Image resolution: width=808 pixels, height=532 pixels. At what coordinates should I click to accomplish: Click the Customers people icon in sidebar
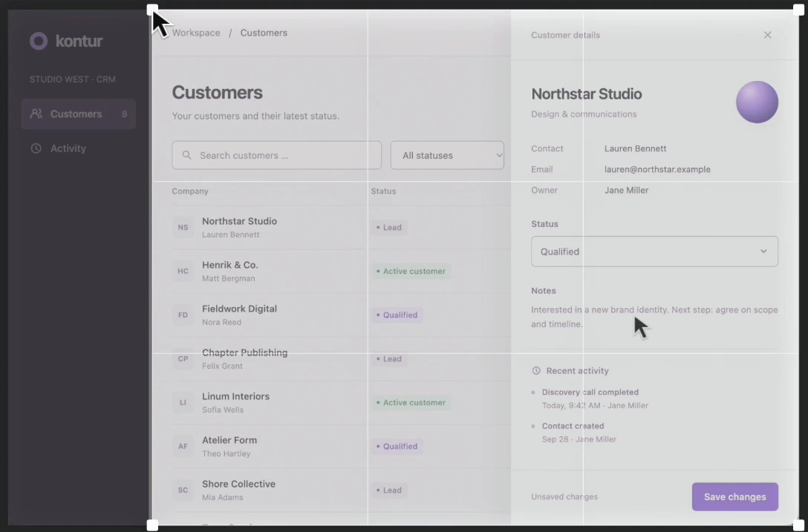click(x=36, y=114)
